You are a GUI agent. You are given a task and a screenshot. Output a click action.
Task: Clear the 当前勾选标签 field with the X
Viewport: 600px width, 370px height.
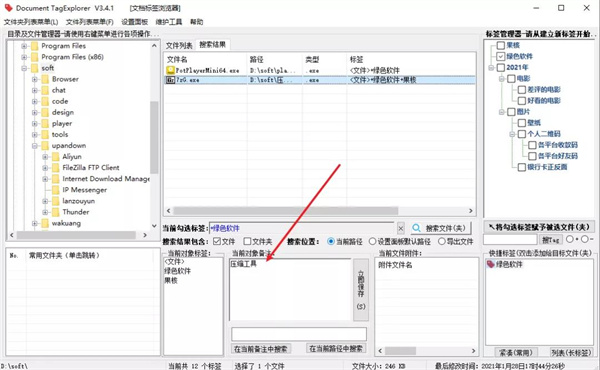click(400, 228)
